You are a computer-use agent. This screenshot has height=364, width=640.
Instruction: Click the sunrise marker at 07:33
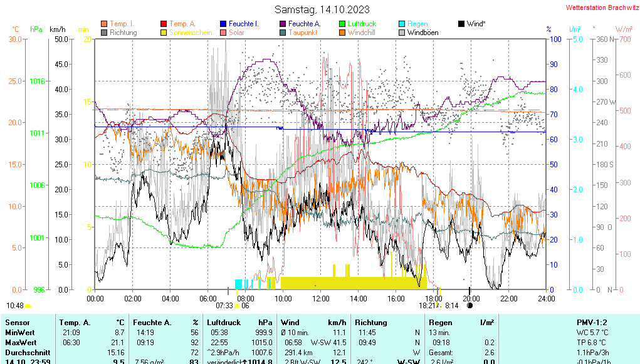pyautogui.click(x=224, y=306)
